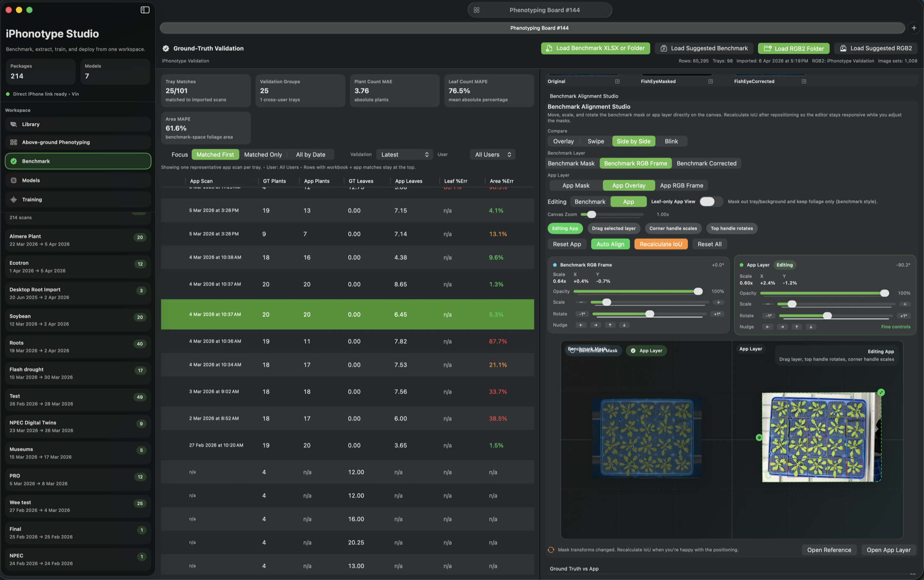Toggle the App Layer badge on the canvas
This screenshot has width=924, height=580.
[x=646, y=351]
